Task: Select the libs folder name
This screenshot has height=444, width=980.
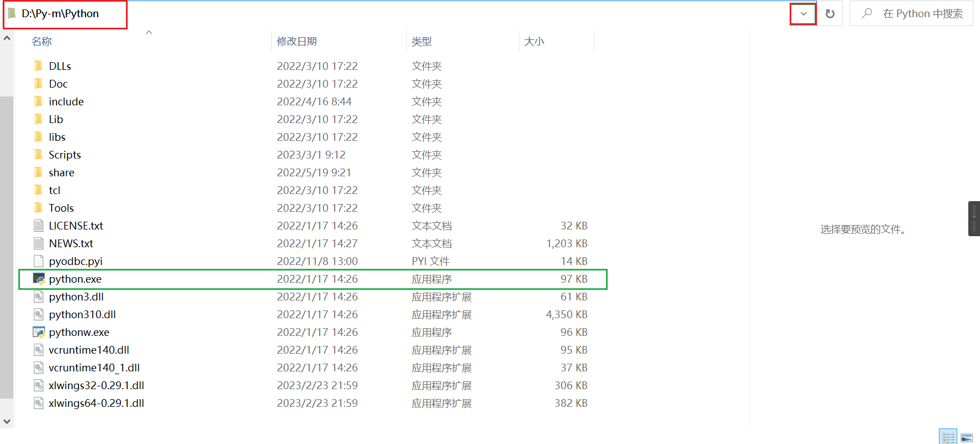Action: pyautogui.click(x=57, y=137)
